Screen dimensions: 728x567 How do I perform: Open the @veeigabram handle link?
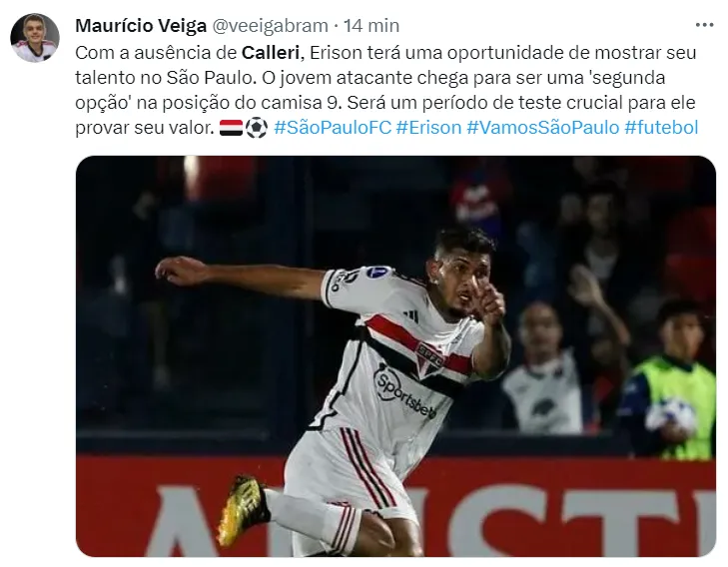click(270, 26)
